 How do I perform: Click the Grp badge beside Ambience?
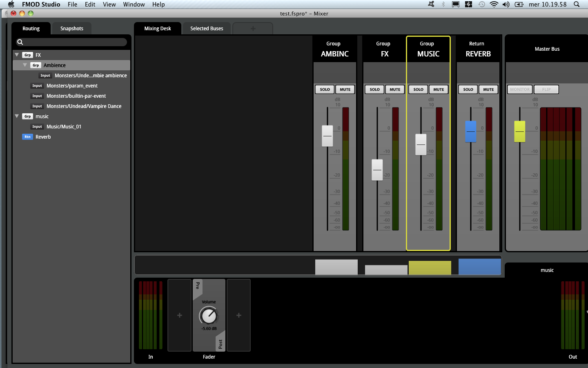pyautogui.click(x=36, y=65)
